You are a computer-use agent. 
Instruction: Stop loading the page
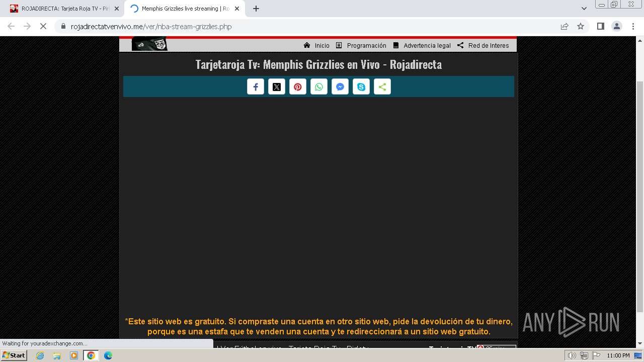[43, 26]
